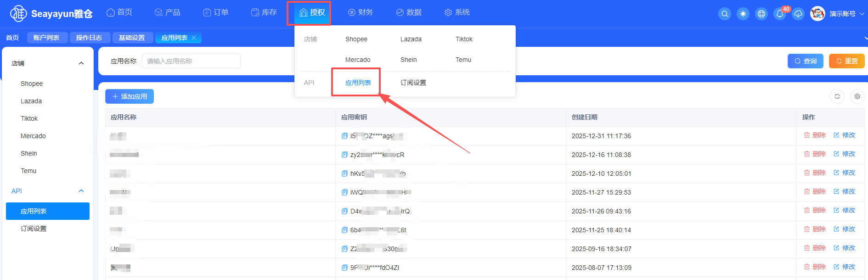
Task: Choose Tiktok in the 授权 dropdown menu
Action: point(464,39)
